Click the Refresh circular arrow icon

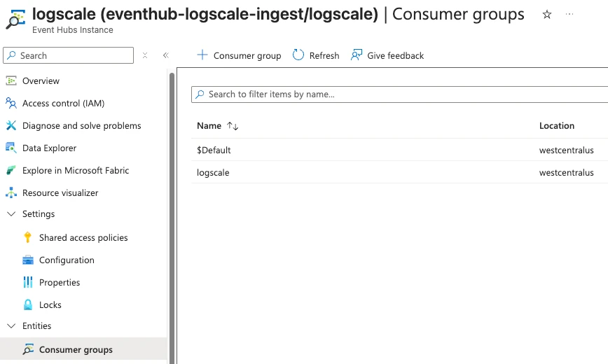tap(298, 55)
